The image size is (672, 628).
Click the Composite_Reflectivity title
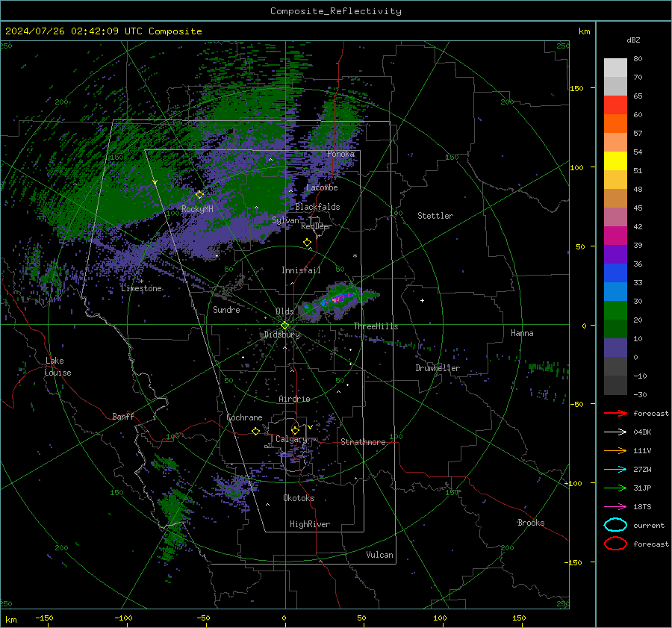point(335,11)
